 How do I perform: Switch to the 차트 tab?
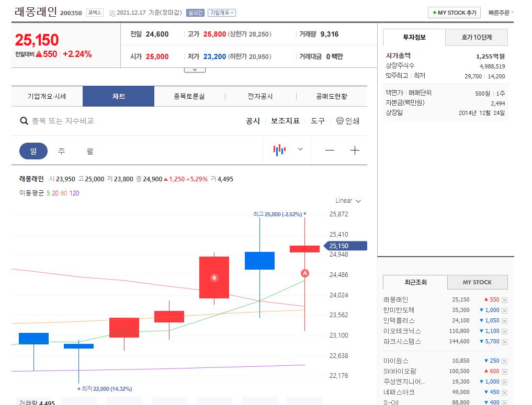[118, 96]
